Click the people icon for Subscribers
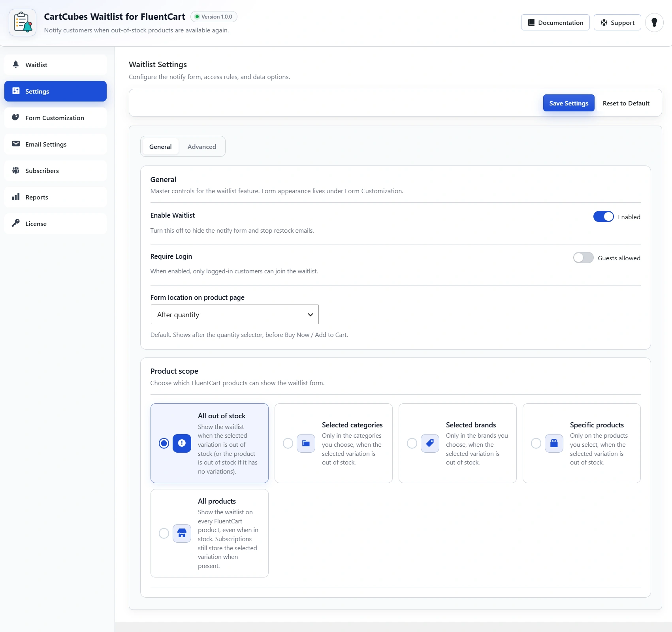The image size is (672, 632). 16,170
